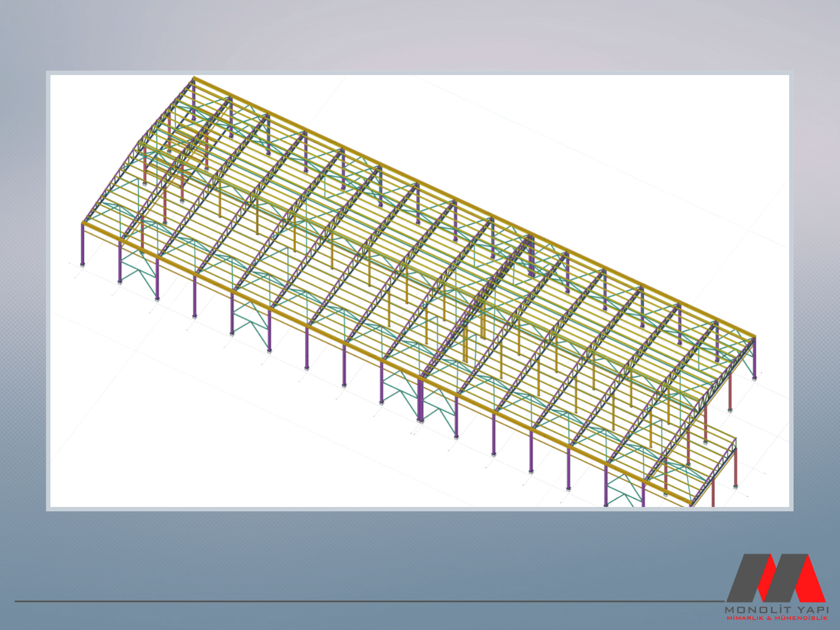Click the leftmost purple corner column
This screenshot has height=630, width=840.
click(83, 244)
